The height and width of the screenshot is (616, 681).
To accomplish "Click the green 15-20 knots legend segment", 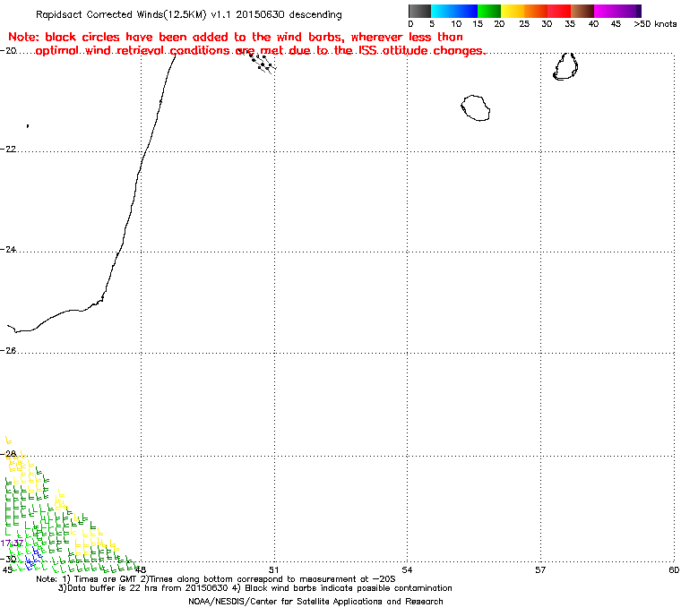I will (489, 11).
